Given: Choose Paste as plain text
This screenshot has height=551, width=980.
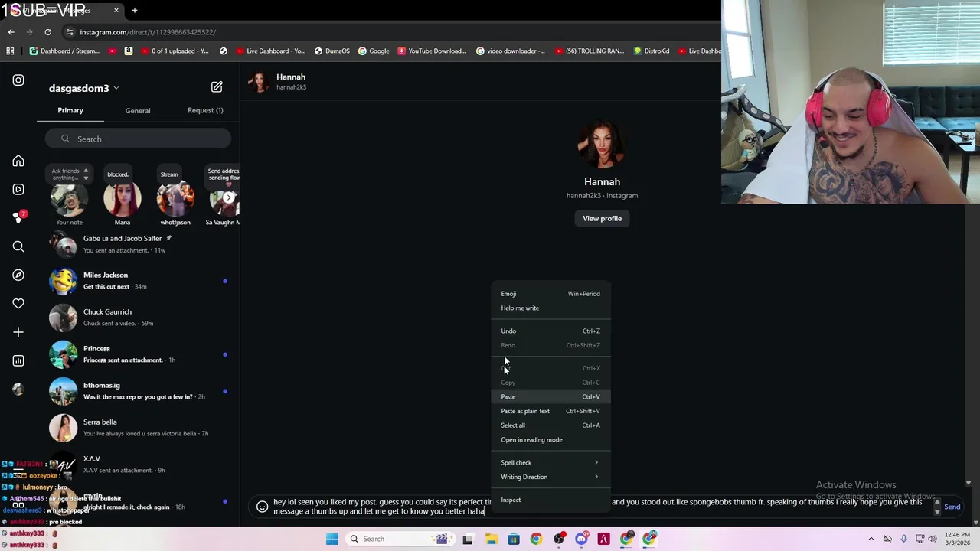Looking at the screenshot, I should pyautogui.click(x=550, y=411).
